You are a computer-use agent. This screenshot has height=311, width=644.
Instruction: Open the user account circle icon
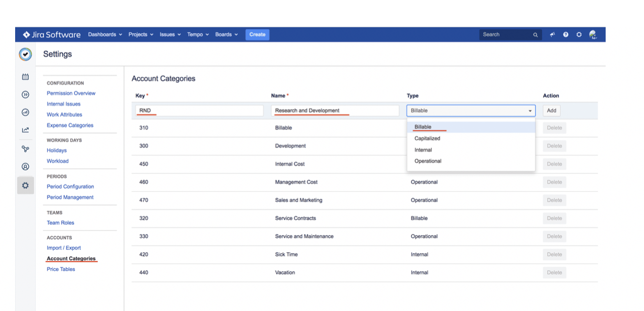[x=25, y=167]
